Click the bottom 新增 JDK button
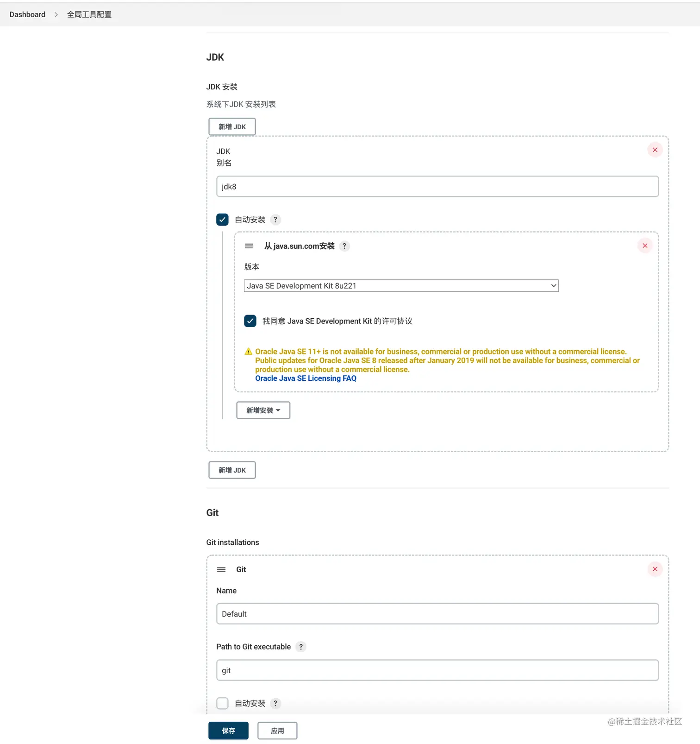The height and width of the screenshot is (744, 700). pos(232,470)
